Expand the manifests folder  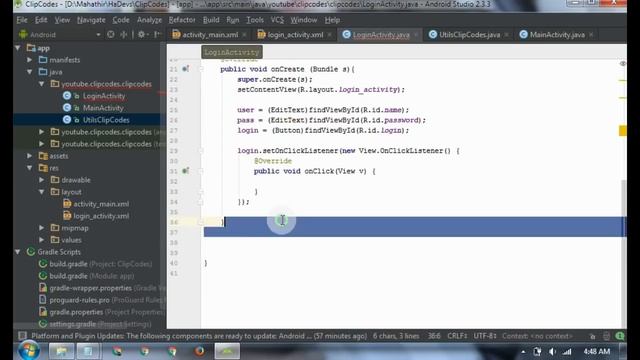[29, 60]
